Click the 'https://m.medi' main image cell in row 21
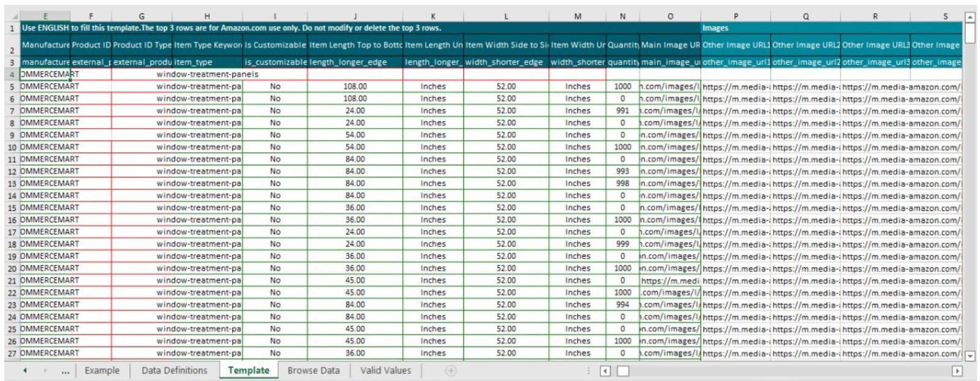 [x=670, y=281]
